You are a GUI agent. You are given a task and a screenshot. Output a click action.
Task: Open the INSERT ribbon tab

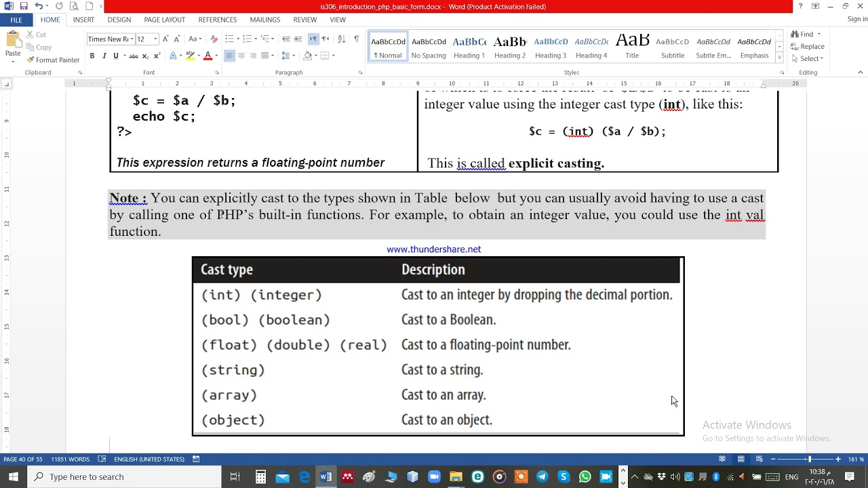click(83, 20)
